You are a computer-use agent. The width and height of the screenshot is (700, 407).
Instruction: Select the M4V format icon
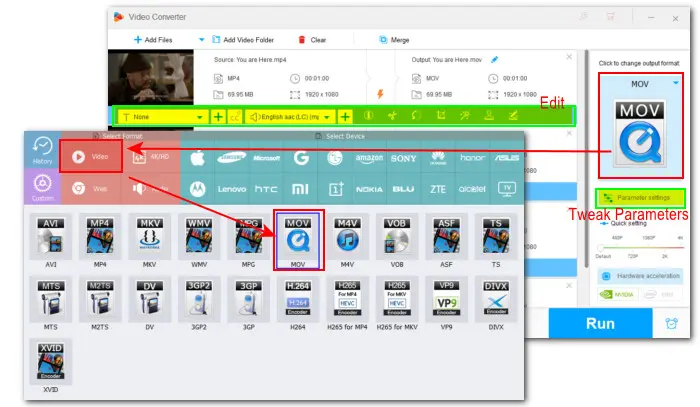(347, 237)
